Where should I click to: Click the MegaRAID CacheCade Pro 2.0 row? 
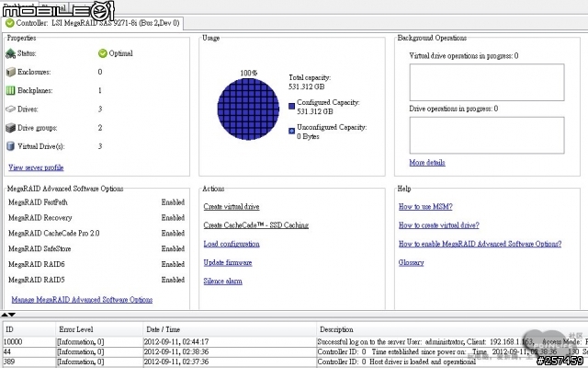point(96,233)
